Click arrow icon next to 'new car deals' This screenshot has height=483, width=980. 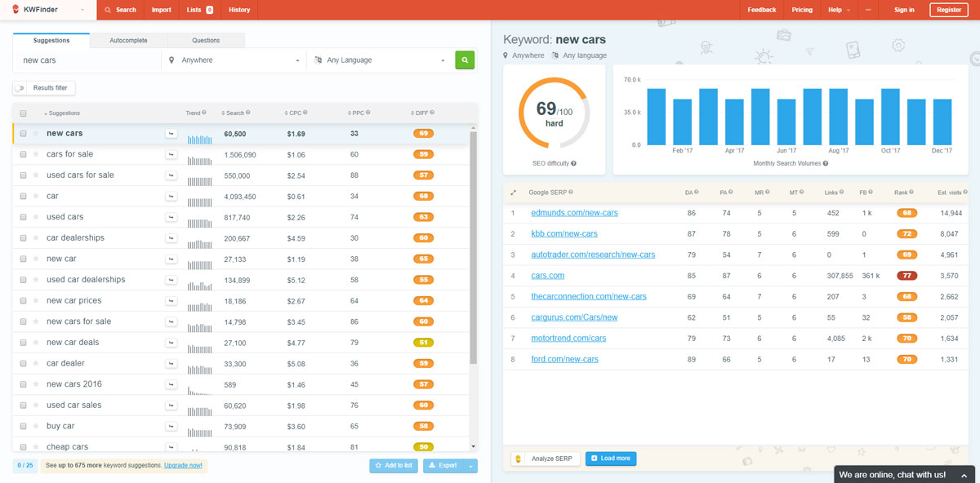171,343
